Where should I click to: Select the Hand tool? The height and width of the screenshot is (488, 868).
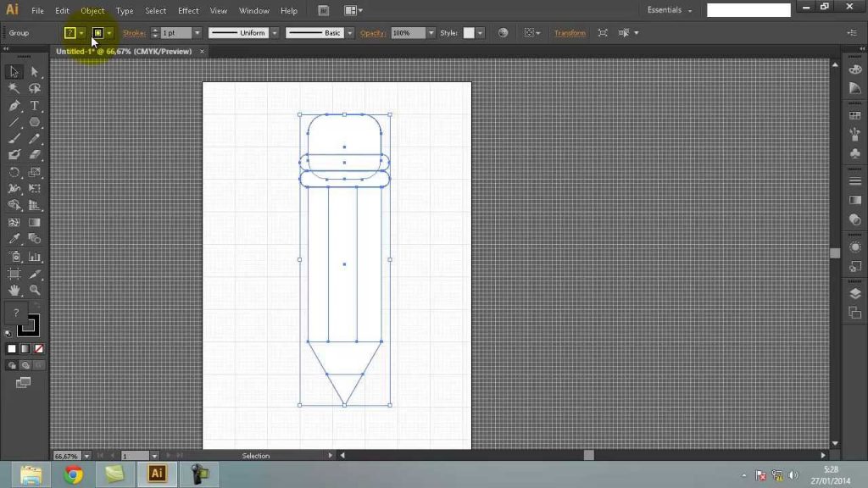tap(14, 289)
